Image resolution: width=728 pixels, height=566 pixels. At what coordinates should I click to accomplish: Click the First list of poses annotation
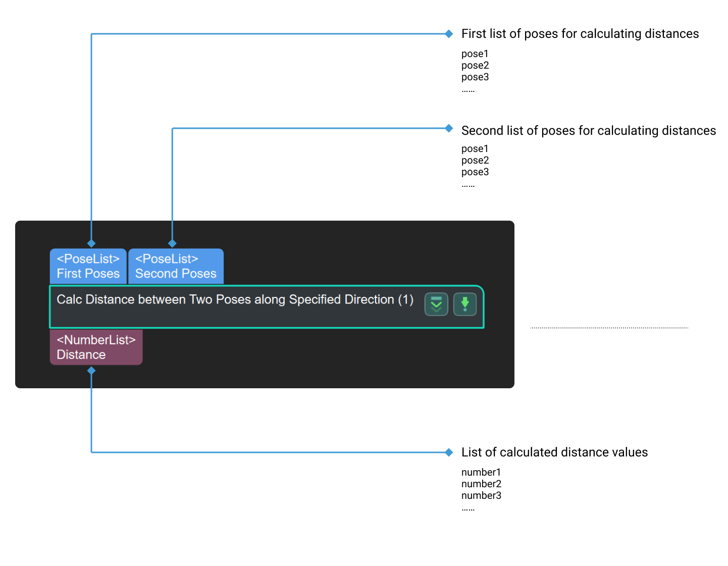(x=580, y=33)
